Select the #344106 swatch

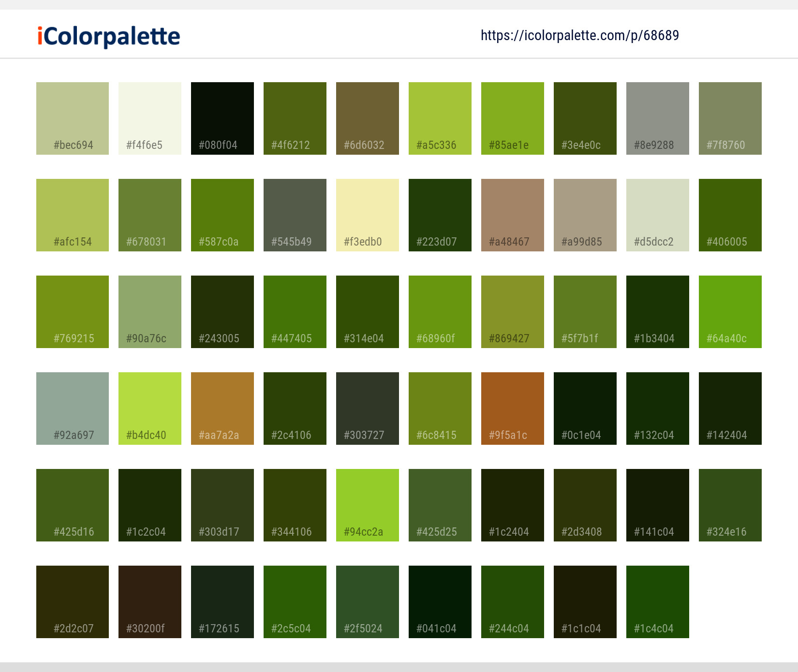click(x=295, y=505)
